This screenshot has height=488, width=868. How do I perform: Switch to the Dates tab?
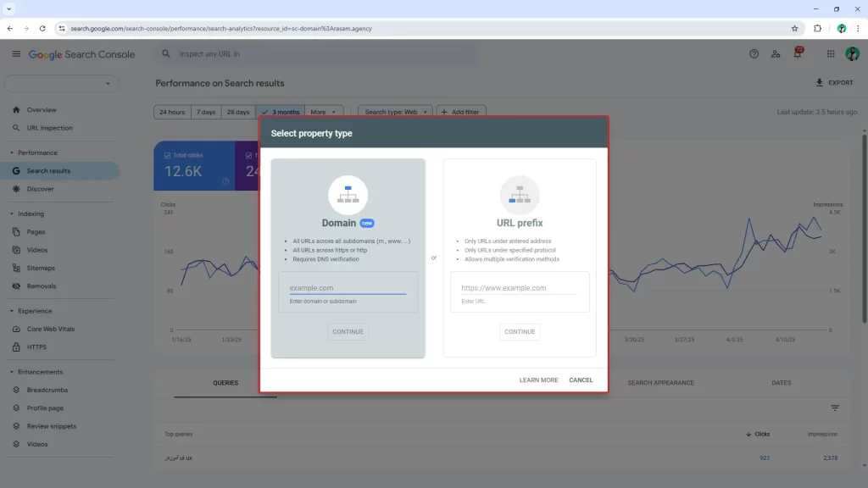781,383
